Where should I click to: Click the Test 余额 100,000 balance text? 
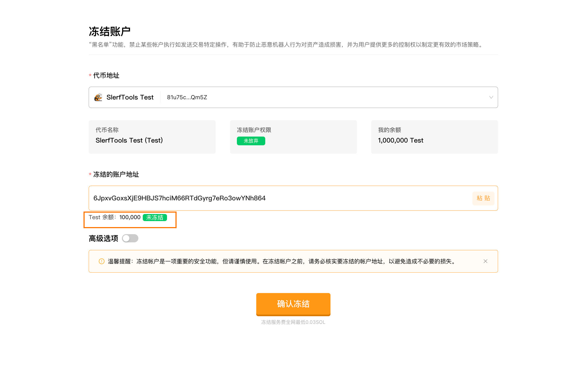pyautogui.click(x=115, y=217)
